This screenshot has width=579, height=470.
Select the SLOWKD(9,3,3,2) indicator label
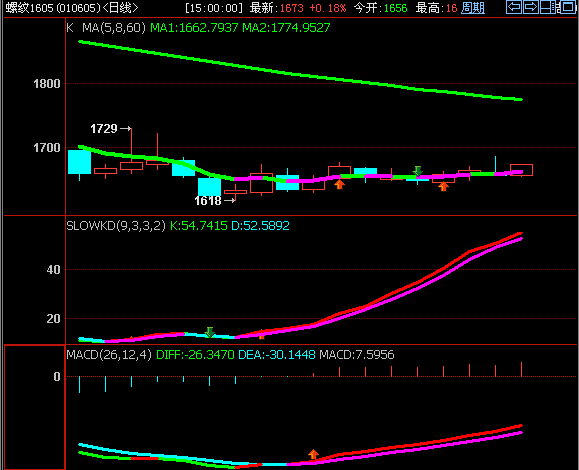pyautogui.click(x=116, y=226)
